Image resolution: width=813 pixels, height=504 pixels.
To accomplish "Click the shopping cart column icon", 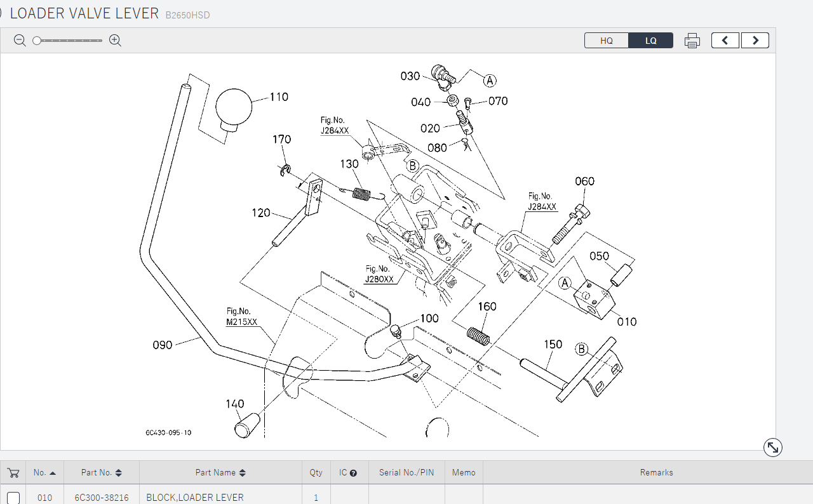I will click(13, 473).
